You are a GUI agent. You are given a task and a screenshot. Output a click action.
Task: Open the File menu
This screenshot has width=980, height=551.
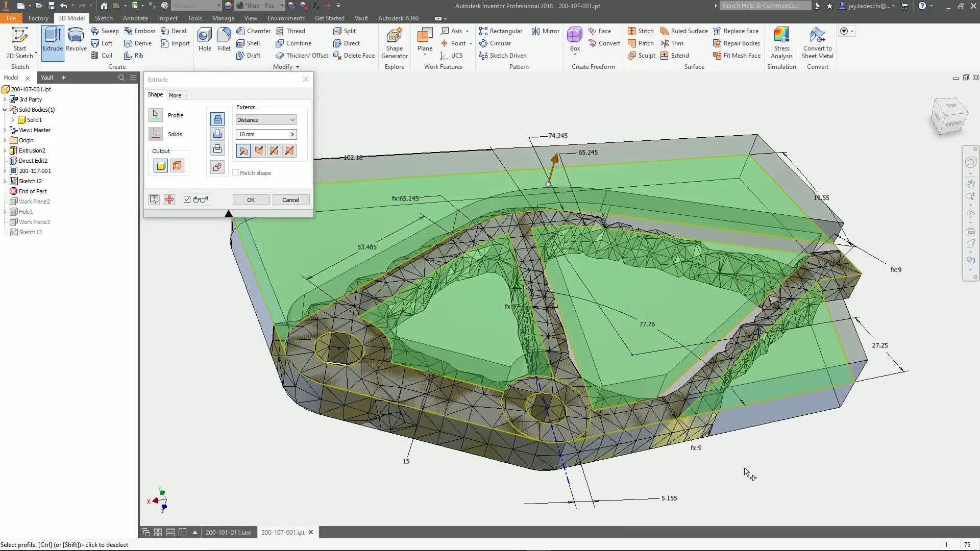(x=11, y=18)
